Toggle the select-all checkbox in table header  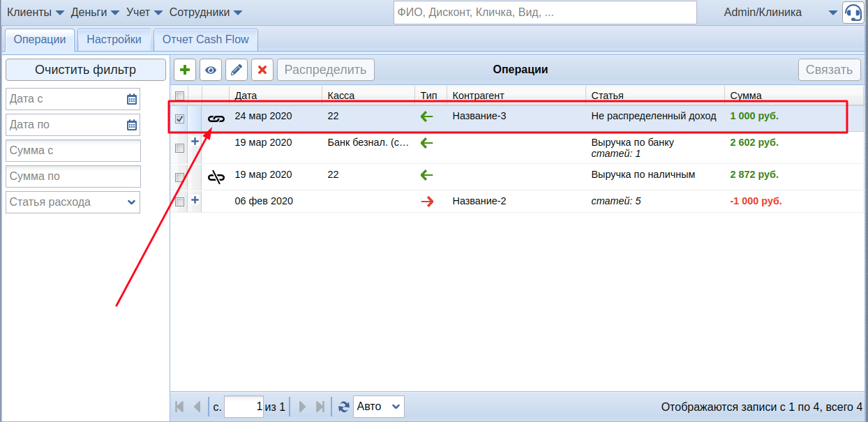[179, 96]
